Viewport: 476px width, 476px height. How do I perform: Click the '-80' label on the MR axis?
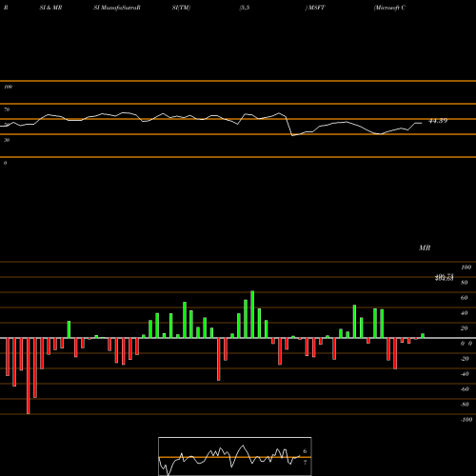click(x=465, y=405)
